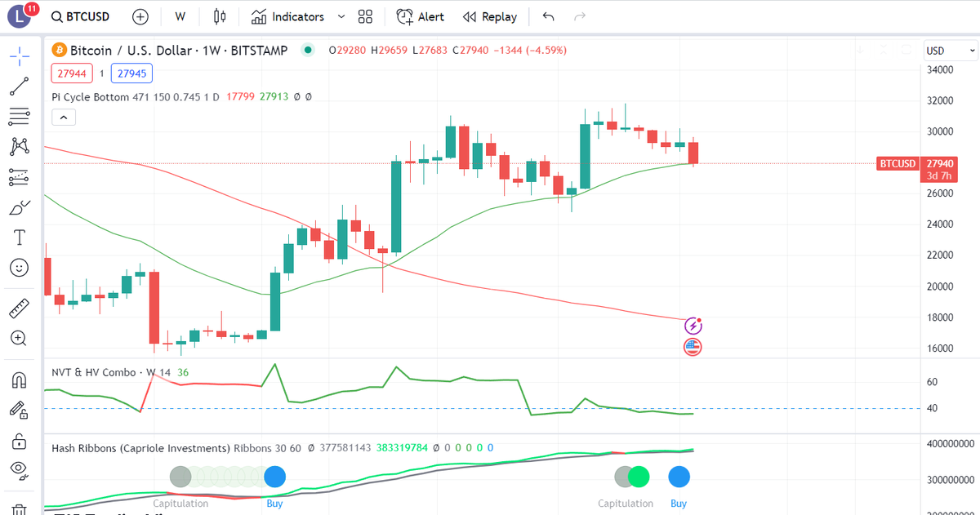The width and height of the screenshot is (980, 515).
Task: Add symbol with the plus circle icon
Action: [x=140, y=16]
